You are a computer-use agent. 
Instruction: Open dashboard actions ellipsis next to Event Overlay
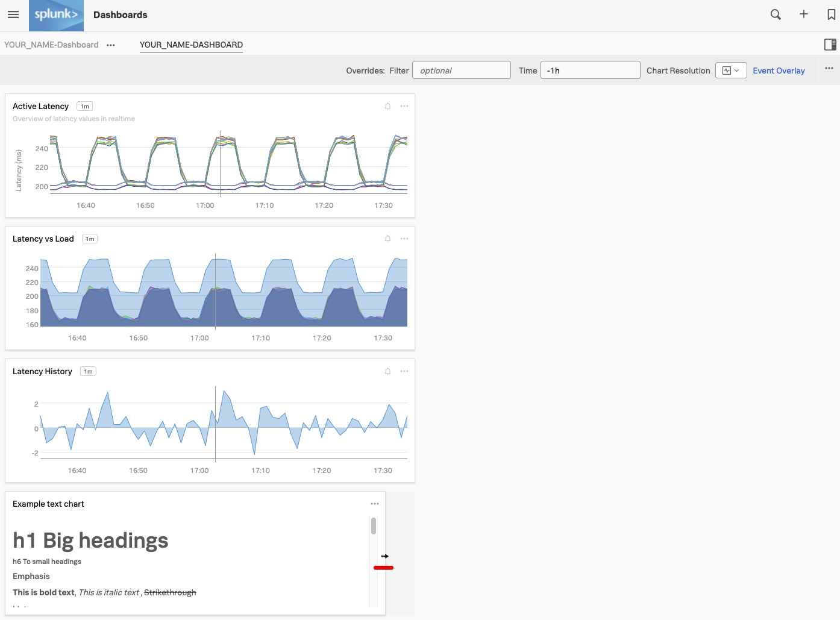pyautogui.click(x=829, y=68)
